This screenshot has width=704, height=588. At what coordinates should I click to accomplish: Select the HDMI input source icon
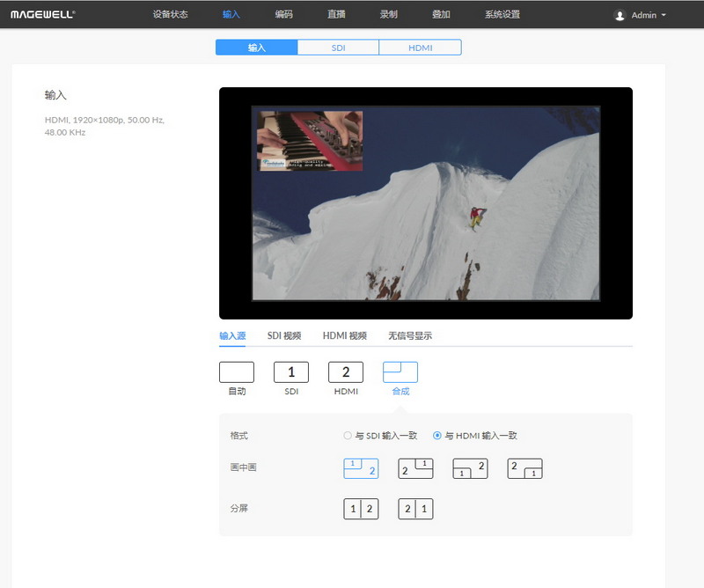pos(346,372)
